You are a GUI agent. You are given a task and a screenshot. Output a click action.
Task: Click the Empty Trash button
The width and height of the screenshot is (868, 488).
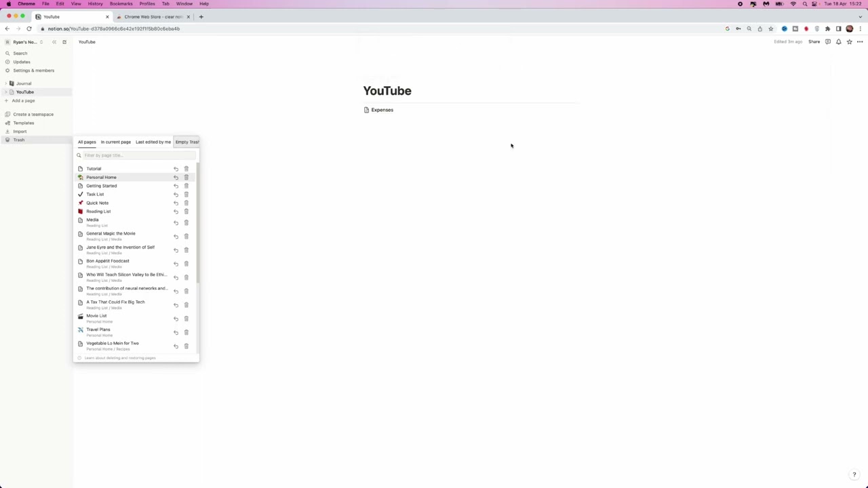click(x=187, y=142)
